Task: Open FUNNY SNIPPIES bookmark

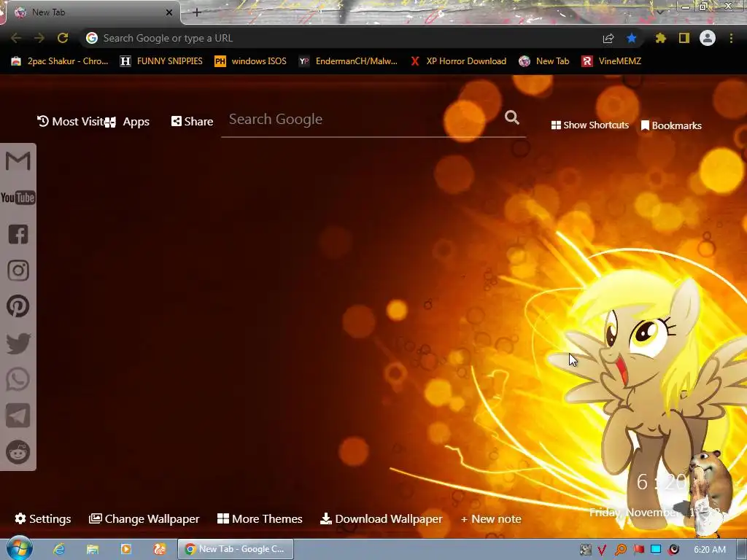Action: coord(161,61)
